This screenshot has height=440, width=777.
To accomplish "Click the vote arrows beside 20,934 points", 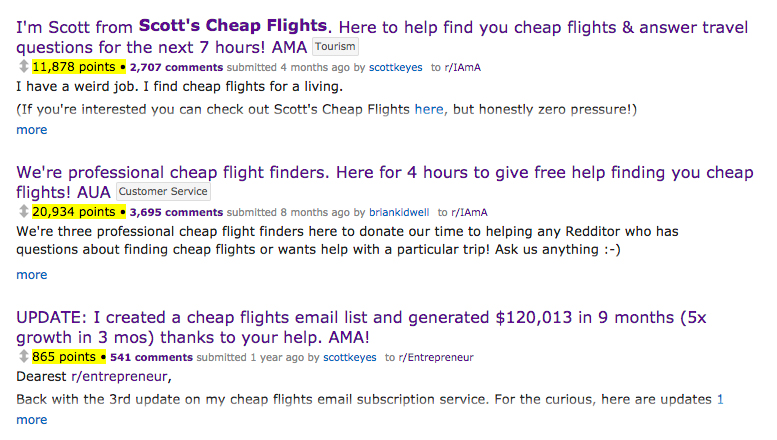I will [23, 212].
